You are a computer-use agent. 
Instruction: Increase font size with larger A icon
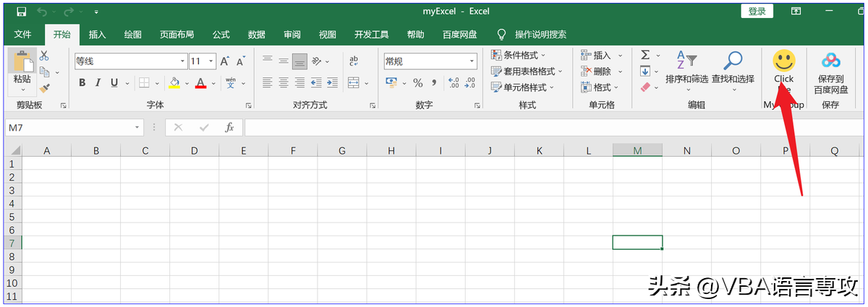point(225,61)
